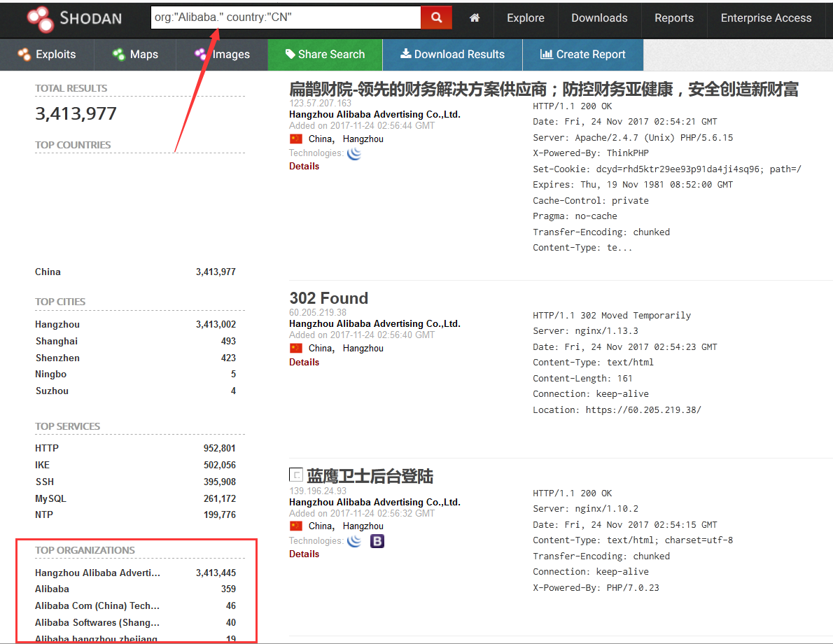Click the Bootstrap B technology icon

point(377,541)
